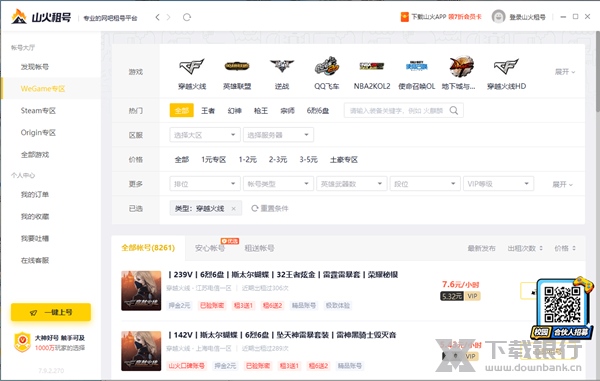Open 全部游戏 in the sidebar
The width and height of the screenshot is (600, 381).
[x=35, y=155]
